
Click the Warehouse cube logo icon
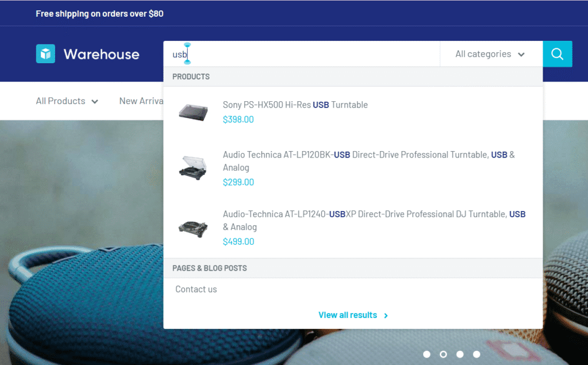coord(44,53)
